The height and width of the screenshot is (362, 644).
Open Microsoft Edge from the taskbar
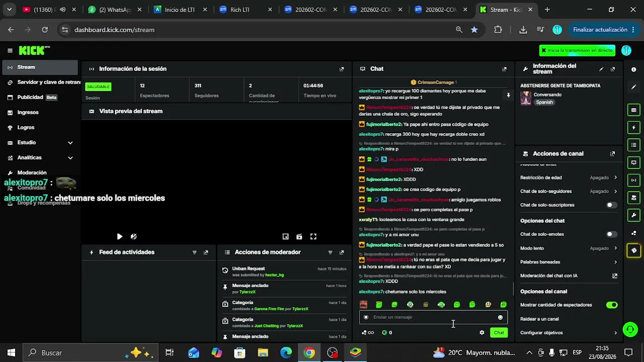coord(286,353)
